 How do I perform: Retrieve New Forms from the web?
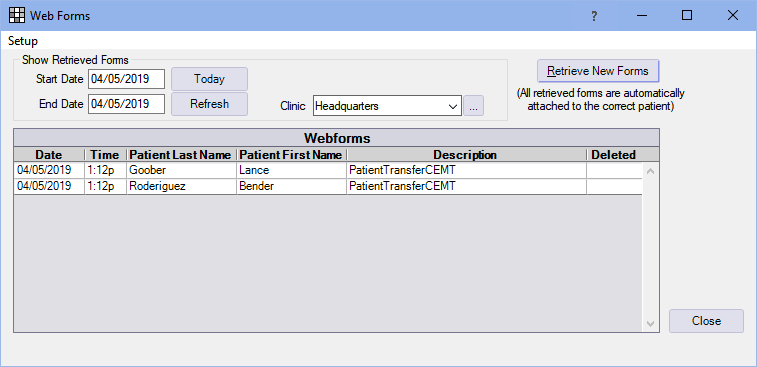[598, 71]
